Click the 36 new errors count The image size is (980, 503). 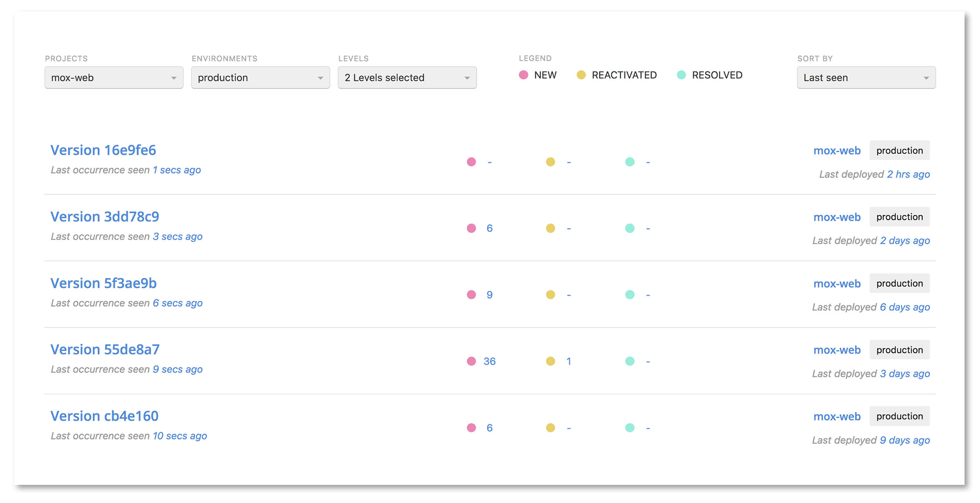pyautogui.click(x=489, y=361)
